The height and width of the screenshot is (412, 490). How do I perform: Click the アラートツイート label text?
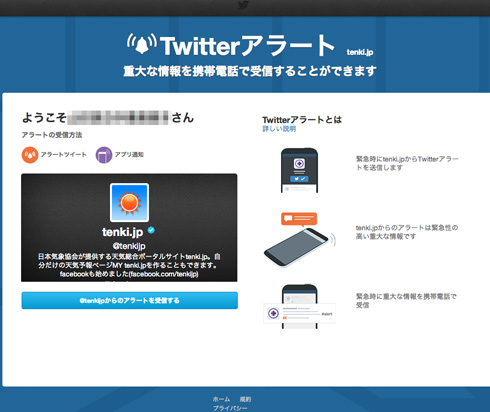(x=64, y=154)
